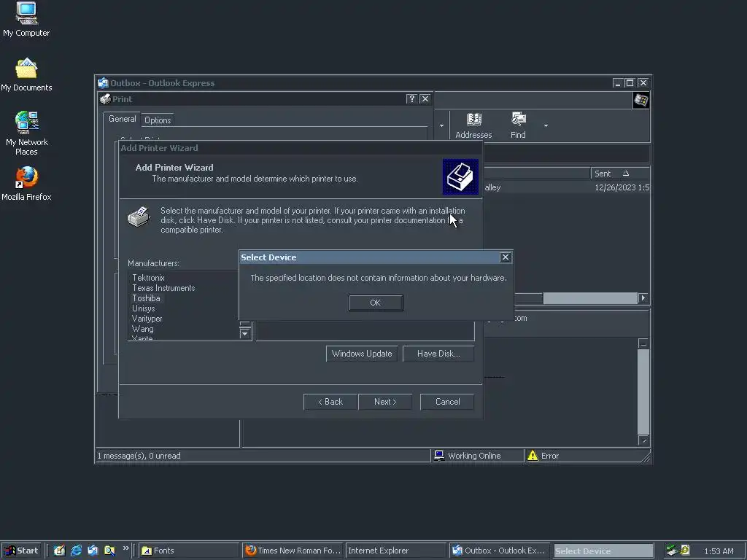The image size is (747, 560).
Task: Click the Outlook Express title bar icon
Action: [x=103, y=83]
